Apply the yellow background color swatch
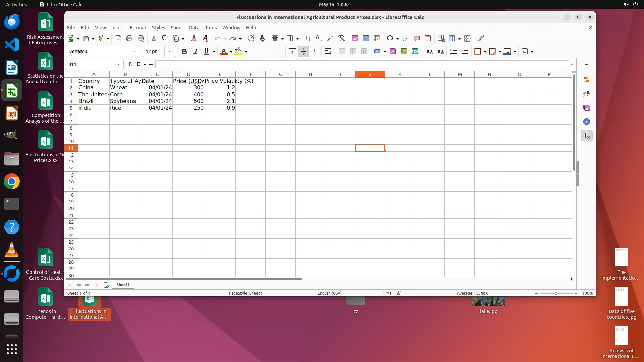 coord(238,52)
